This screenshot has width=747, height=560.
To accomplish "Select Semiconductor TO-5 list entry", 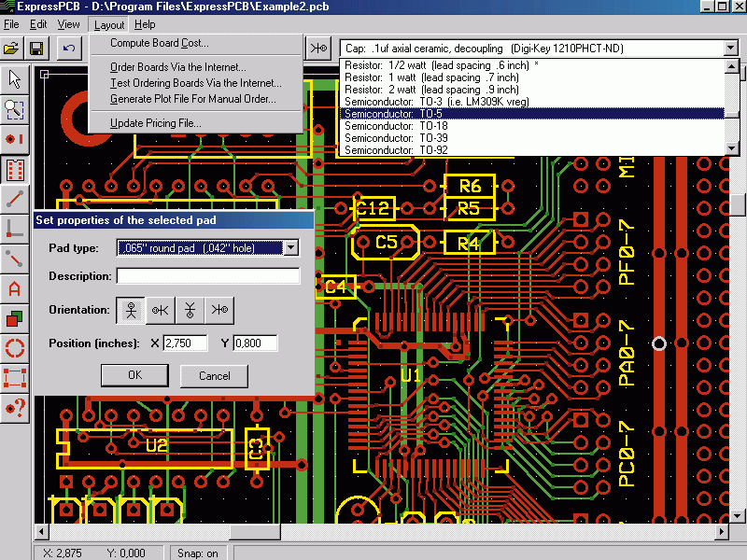I will point(532,113).
